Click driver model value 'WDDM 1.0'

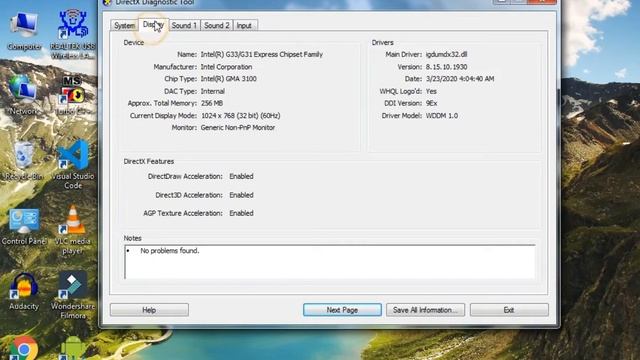(x=442, y=116)
